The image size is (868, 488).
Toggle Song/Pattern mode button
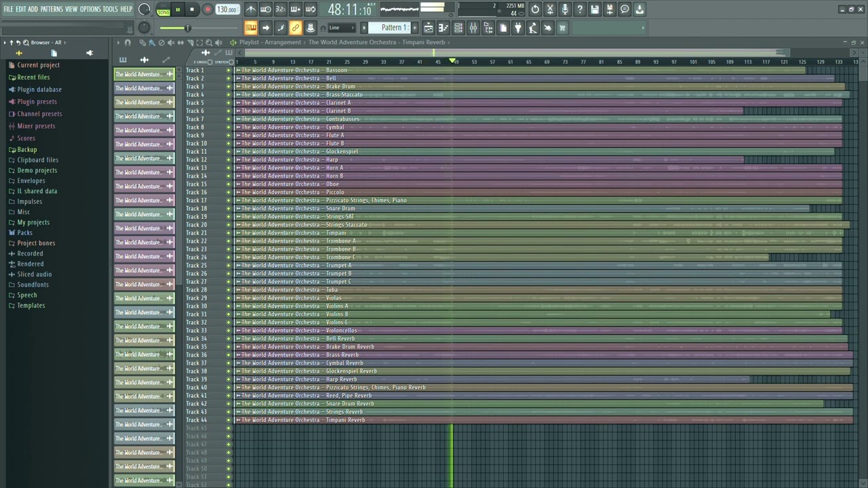point(163,9)
